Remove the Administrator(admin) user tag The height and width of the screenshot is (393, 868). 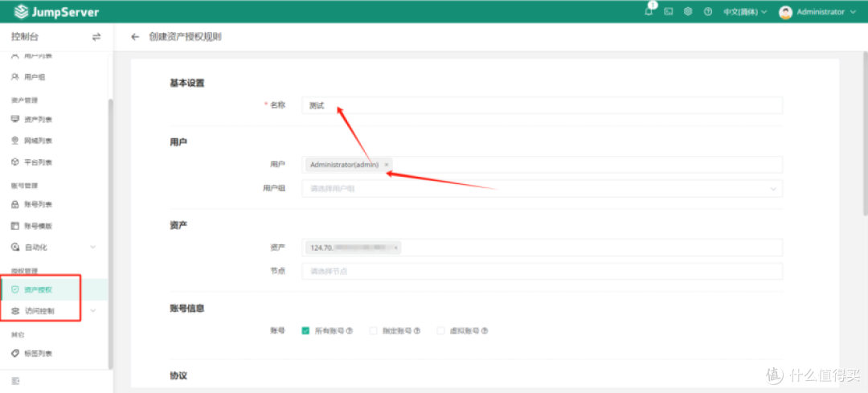point(387,165)
